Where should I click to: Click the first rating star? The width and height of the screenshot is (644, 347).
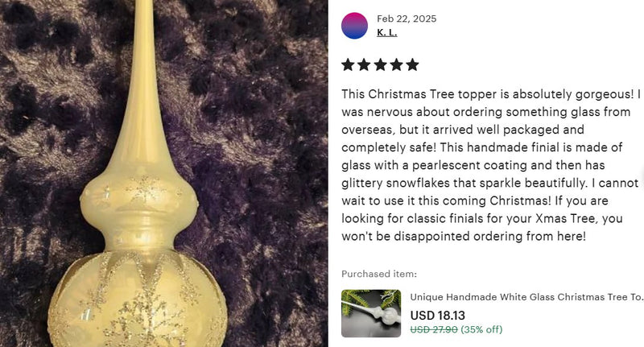point(348,65)
